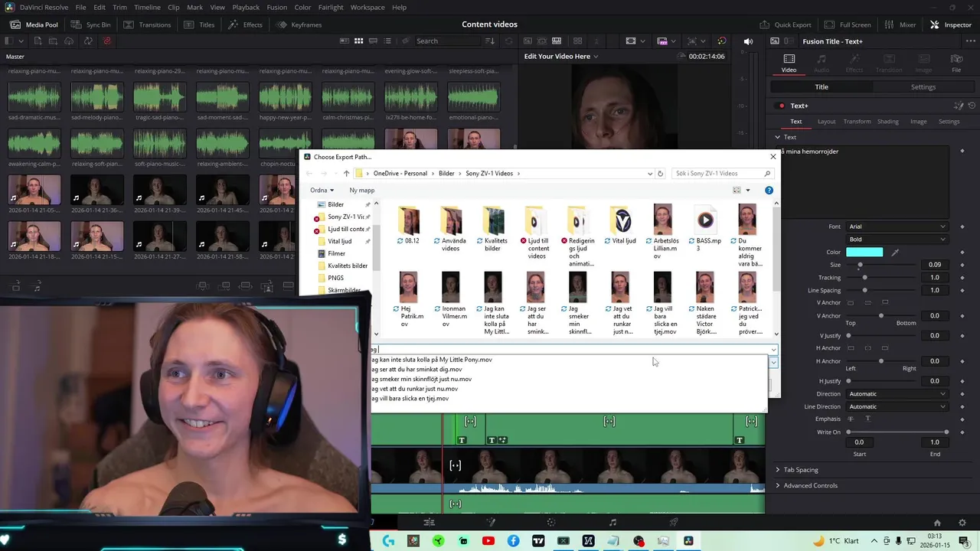Click the media pool sort order icon
This screenshot has width=980, height=551.
[490, 41]
